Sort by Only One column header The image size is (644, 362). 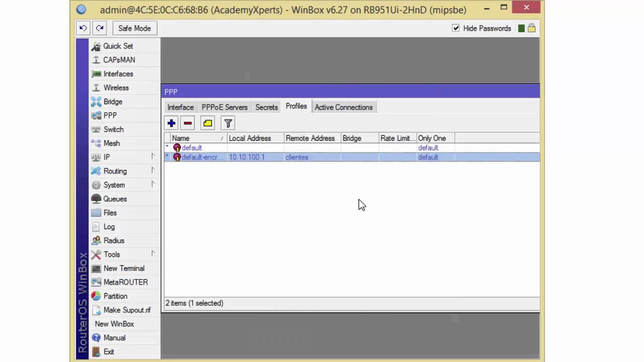point(436,138)
